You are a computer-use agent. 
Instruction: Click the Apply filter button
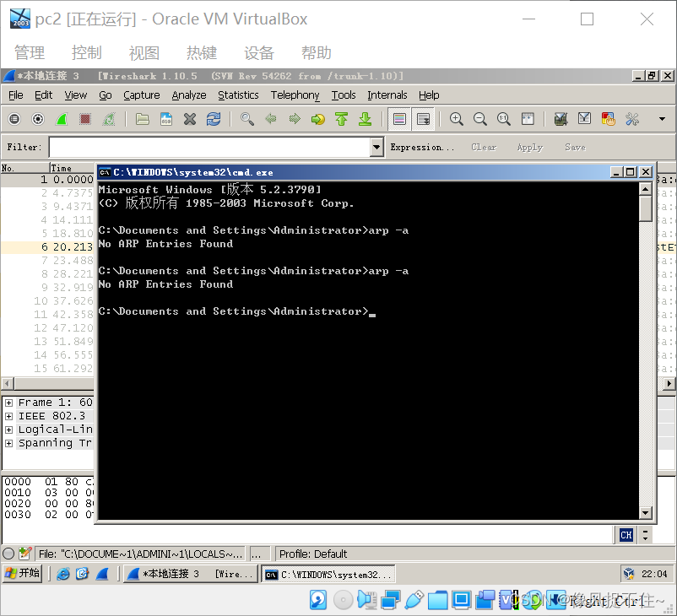530,147
